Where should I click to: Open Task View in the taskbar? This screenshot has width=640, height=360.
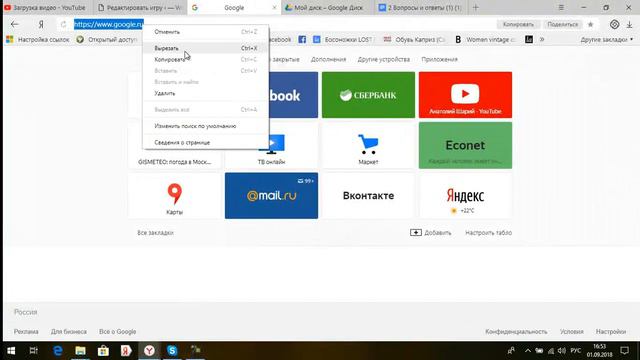(33, 351)
